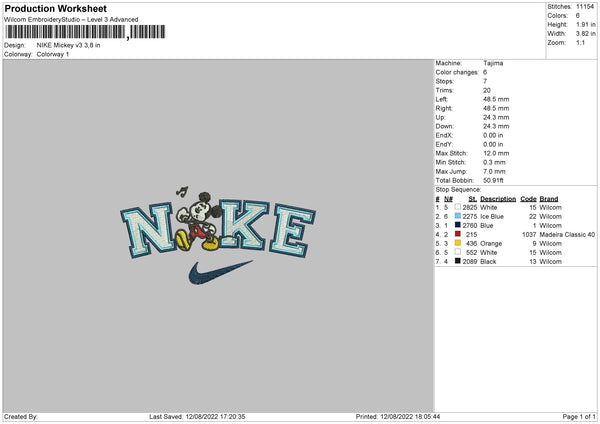Image resolution: width=600 pixels, height=424 pixels.
Task: Click the Stitches value 11154
Action: (x=585, y=7)
